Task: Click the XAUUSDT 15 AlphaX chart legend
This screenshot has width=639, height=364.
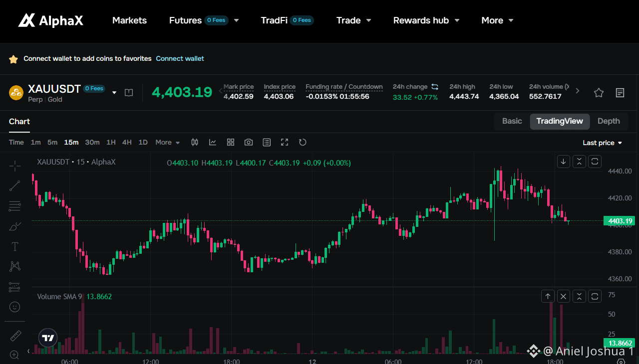Action: click(x=76, y=162)
